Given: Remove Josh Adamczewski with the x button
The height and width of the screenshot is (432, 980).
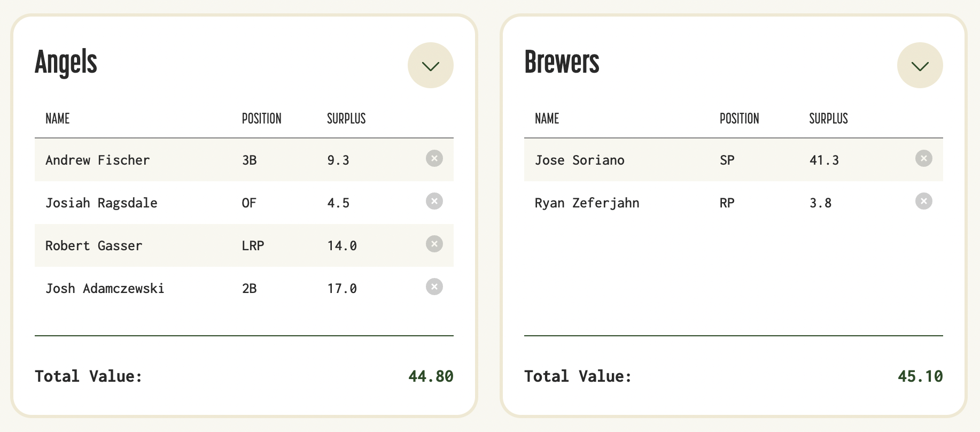Looking at the screenshot, I should tap(434, 287).
